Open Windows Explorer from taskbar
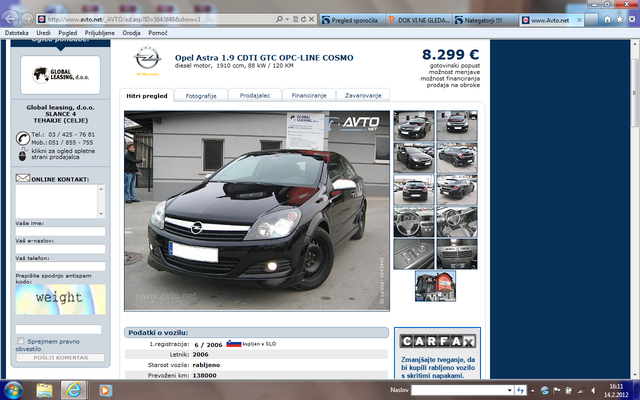Image resolution: width=640 pixels, height=400 pixels. 44,390
